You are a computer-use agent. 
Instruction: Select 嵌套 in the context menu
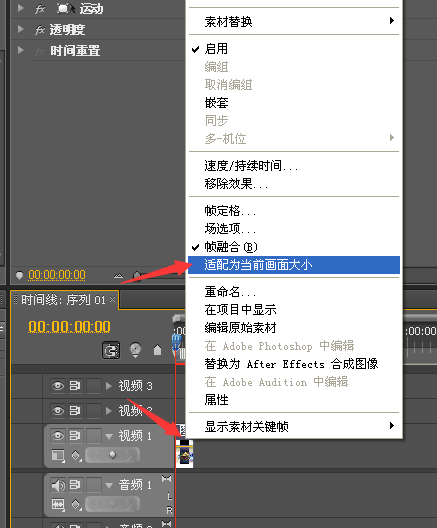tap(294, 103)
